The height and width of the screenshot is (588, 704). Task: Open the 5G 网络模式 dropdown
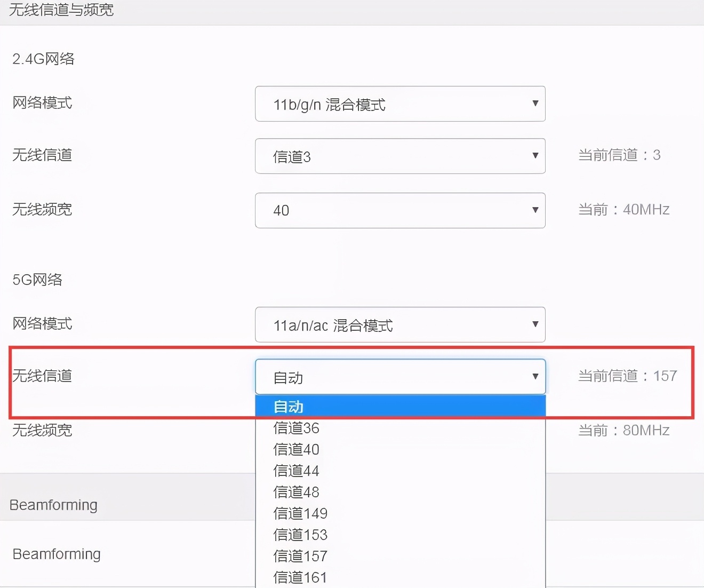click(400, 324)
